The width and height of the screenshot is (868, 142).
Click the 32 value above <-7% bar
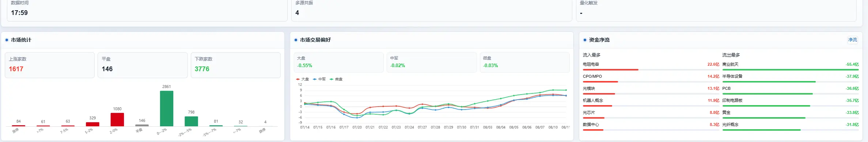[240, 122]
